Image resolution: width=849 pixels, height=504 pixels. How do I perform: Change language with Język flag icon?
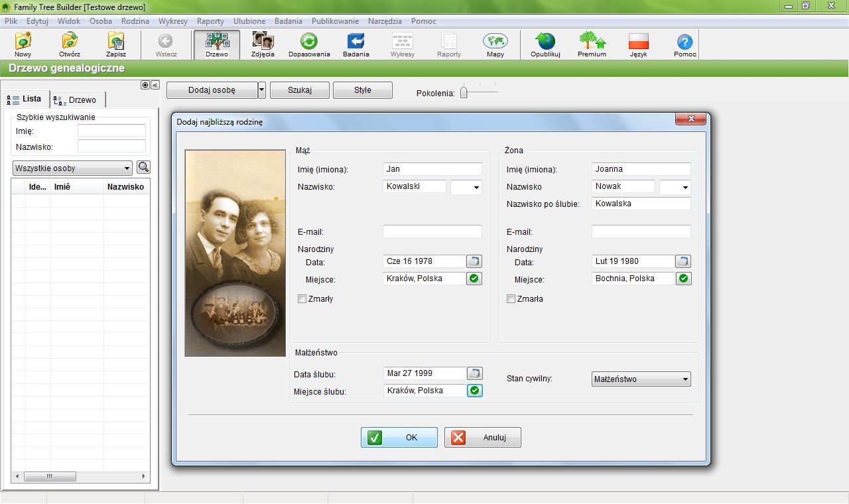tap(638, 44)
